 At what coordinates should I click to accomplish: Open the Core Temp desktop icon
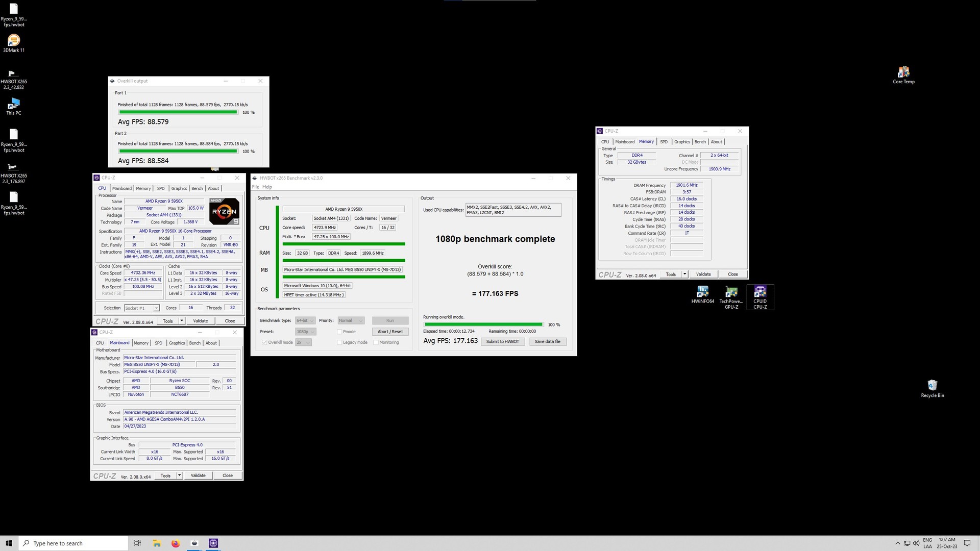click(x=903, y=74)
